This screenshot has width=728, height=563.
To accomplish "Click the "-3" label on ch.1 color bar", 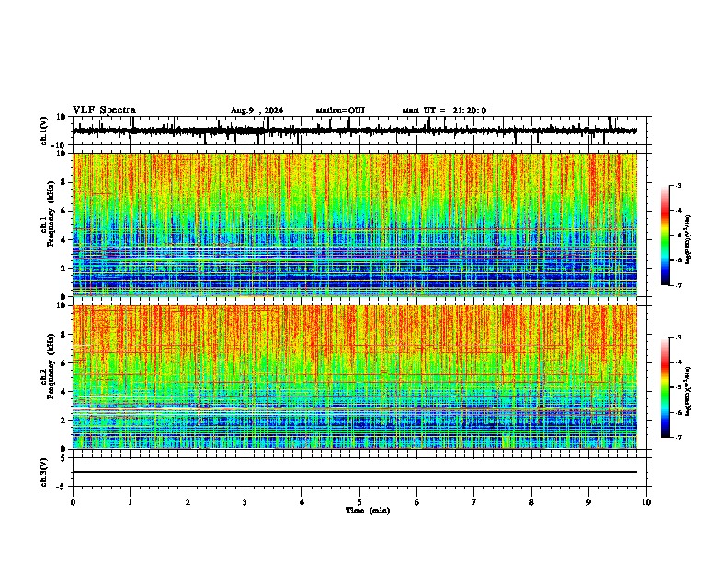I will 678,185.
